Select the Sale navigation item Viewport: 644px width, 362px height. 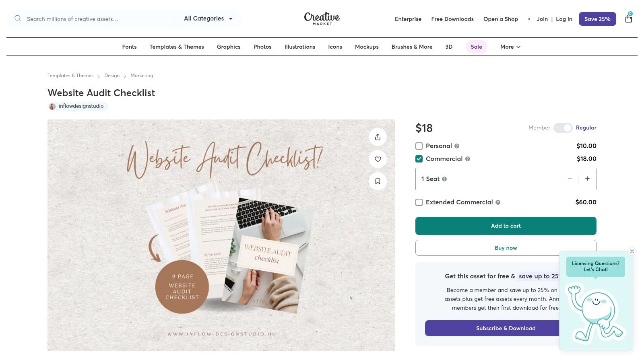tap(476, 47)
